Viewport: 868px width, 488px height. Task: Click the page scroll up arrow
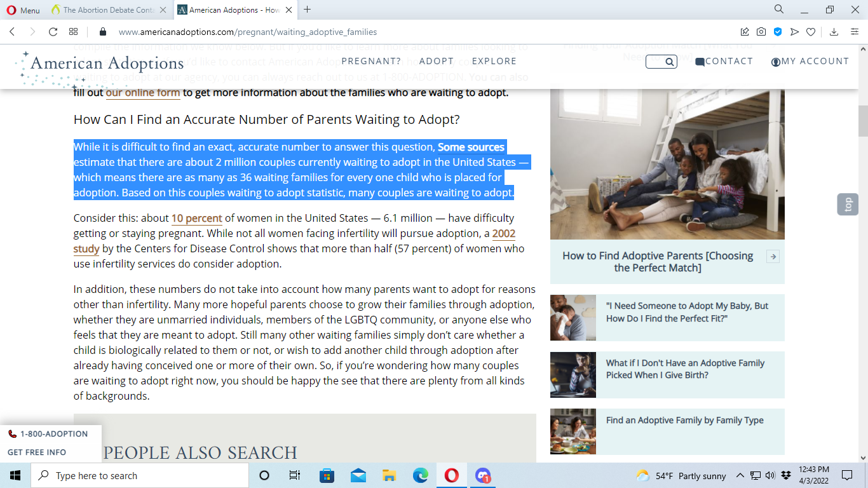[863, 49]
